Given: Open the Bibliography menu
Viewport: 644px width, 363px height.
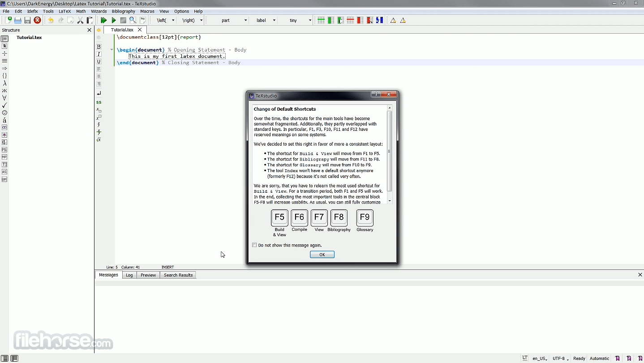Looking at the screenshot, I should click(x=123, y=11).
